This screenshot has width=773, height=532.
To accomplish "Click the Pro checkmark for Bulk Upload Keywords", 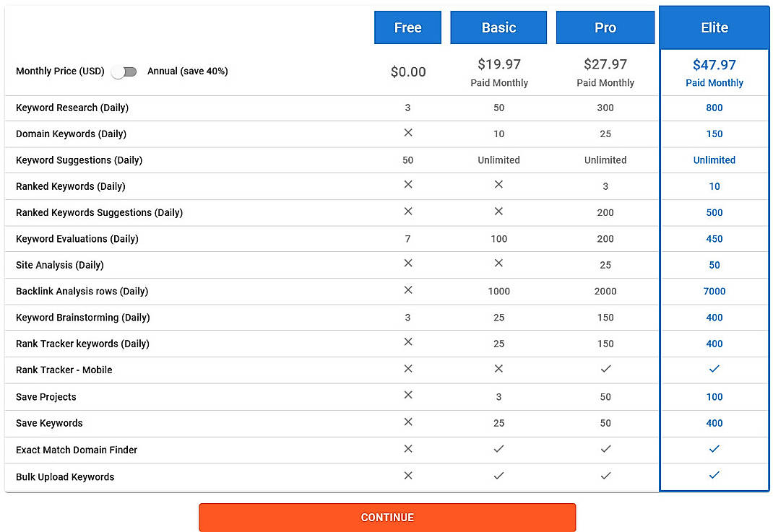I will pos(605,476).
